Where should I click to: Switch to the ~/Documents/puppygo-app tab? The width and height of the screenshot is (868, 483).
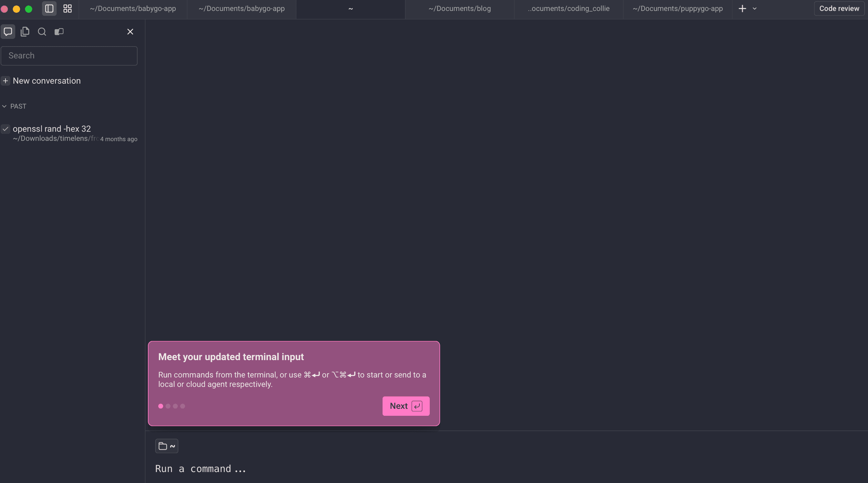pos(677,9)
